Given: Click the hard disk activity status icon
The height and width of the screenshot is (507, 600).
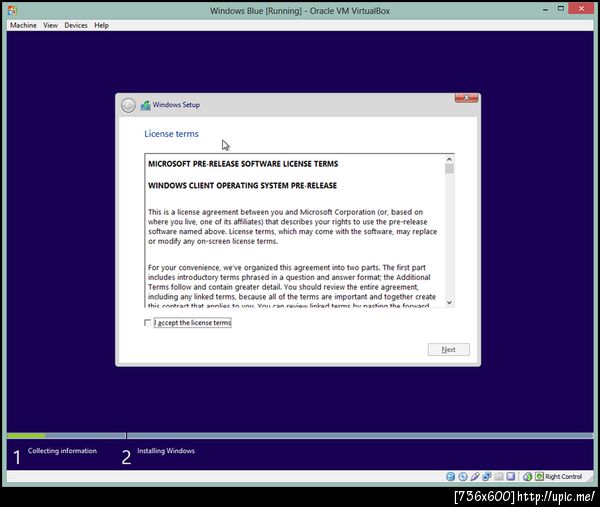Looking at the screenshot, I should (x=450, y=476).
